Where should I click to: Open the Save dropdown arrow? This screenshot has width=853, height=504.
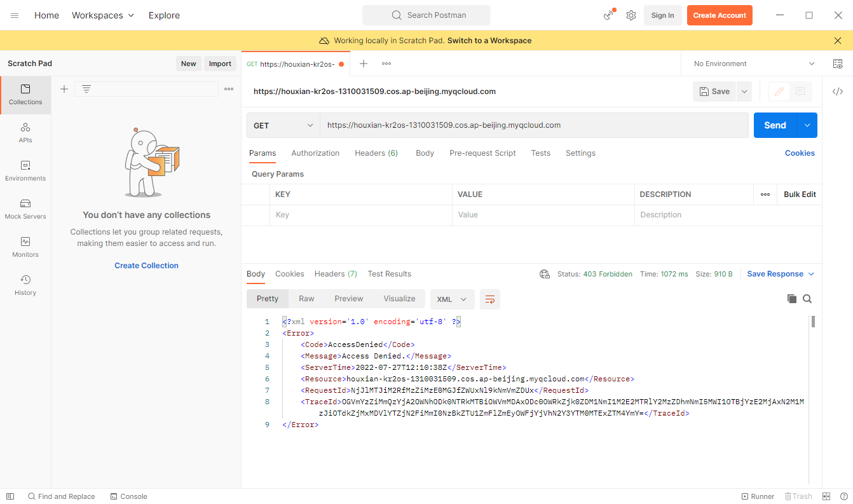(x=744, y=92)
